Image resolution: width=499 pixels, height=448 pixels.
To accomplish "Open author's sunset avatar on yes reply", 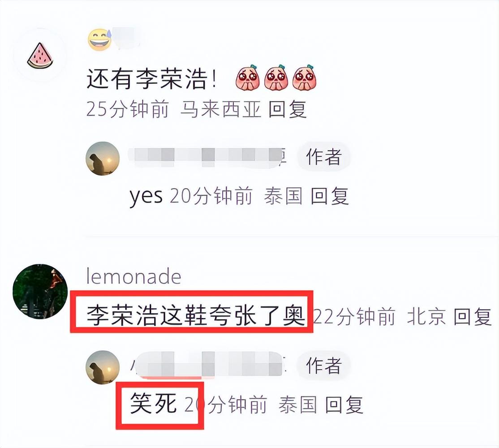I will [103, 159].
